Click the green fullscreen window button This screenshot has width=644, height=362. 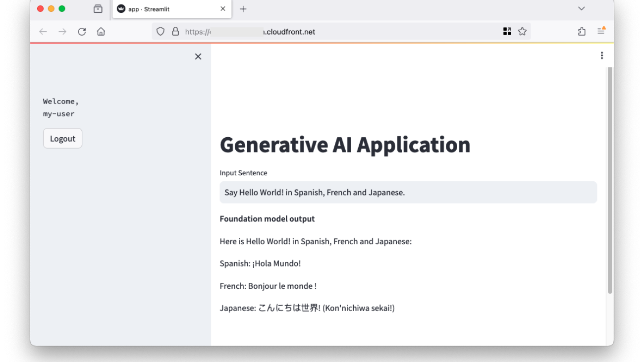[62, 8]
